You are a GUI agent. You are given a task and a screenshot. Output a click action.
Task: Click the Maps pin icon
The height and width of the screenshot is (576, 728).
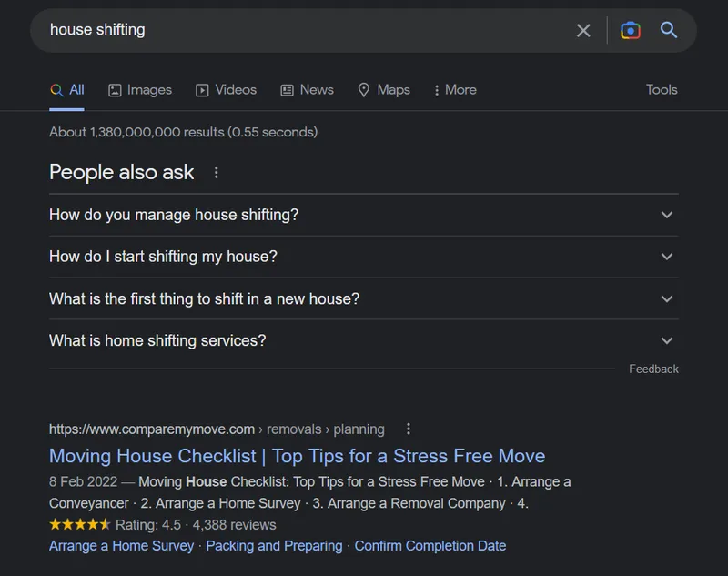click(x=363, y=89)
